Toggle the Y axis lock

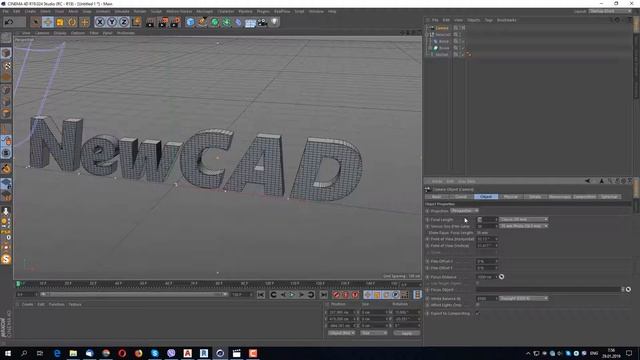point(112,22)
